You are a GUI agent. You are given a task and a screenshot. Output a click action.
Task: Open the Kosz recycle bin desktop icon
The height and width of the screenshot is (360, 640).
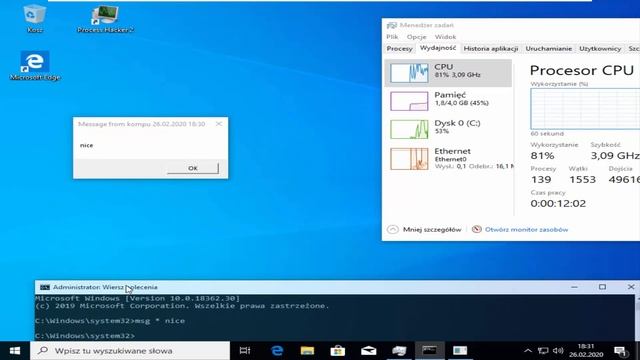[x=34, y=18]
